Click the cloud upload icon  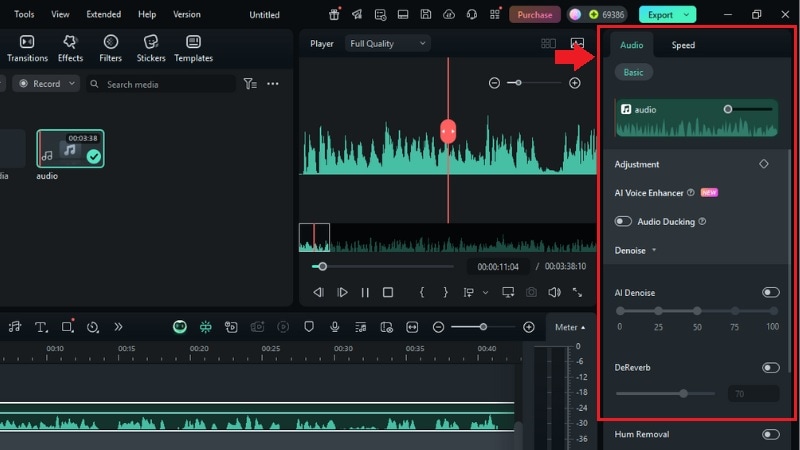click(x=448, y=14)
